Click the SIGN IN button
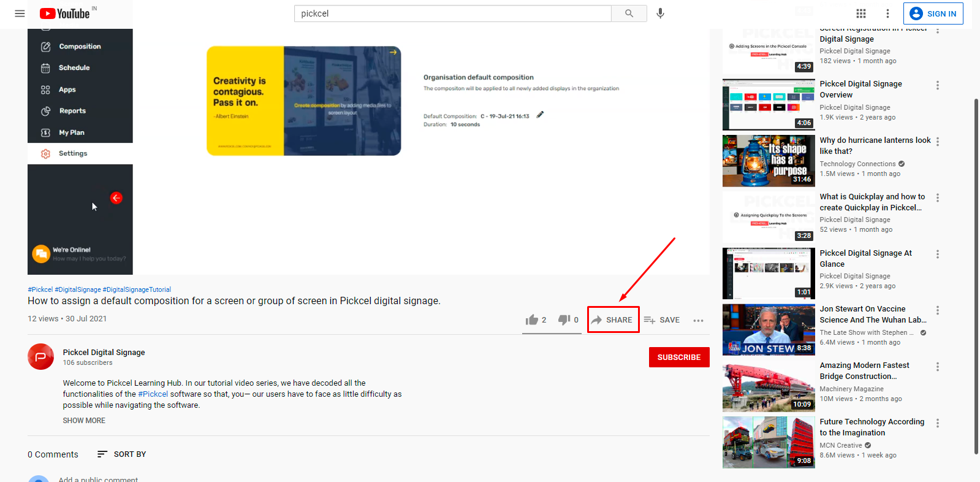This screenshot has width=980, height=482. pyautogui.click(x=933, y=13)
